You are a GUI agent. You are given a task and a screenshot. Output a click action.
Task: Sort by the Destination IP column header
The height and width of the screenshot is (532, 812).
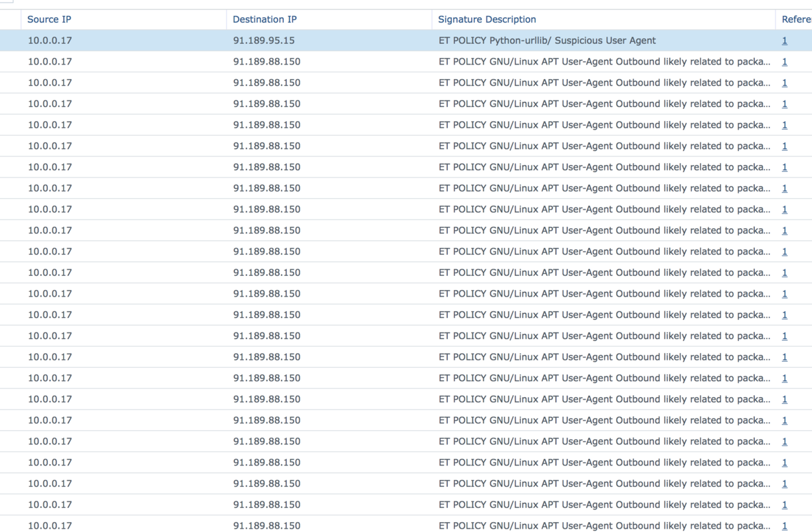tap(264, 19)
